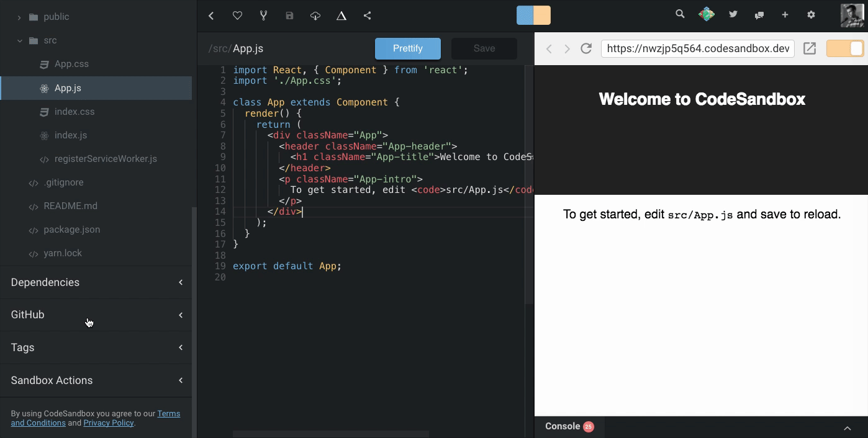
Task: Open the Privacy Policy link
Action: tap(108, 423)
